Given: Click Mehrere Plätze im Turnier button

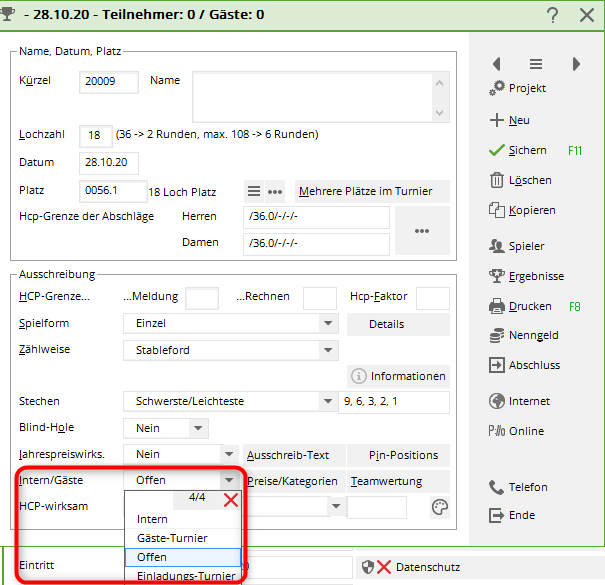Looking at the screenshot, I should 372,191.
